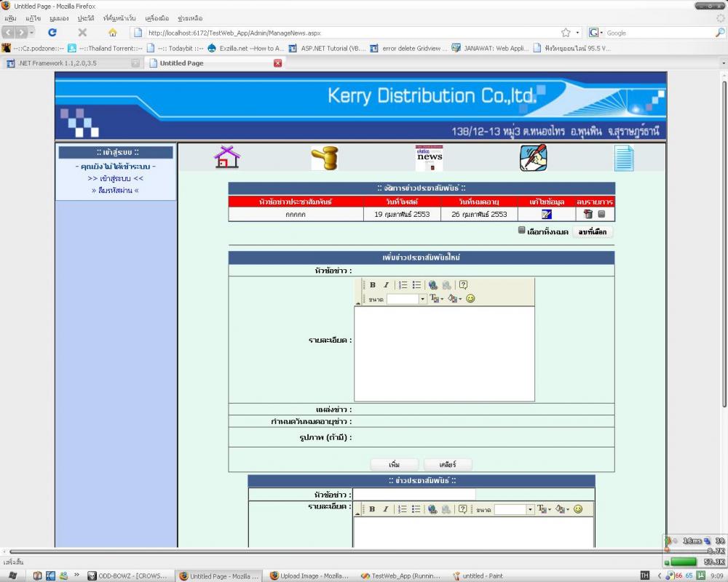
Task: Insert numbered list in bottom ข่าวประชาสัมพันธ์ editor
Action: pyautogui.click(x=403, y=509)
